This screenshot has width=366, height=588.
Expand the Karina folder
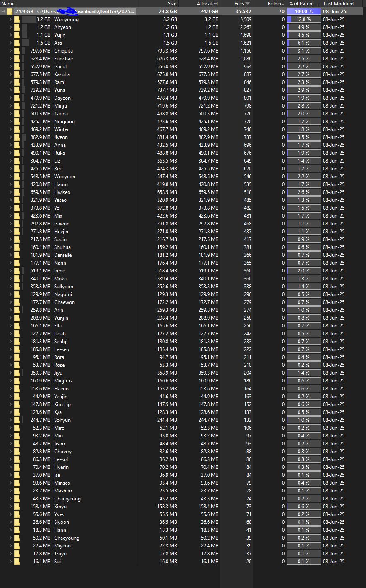click(11, 114)
